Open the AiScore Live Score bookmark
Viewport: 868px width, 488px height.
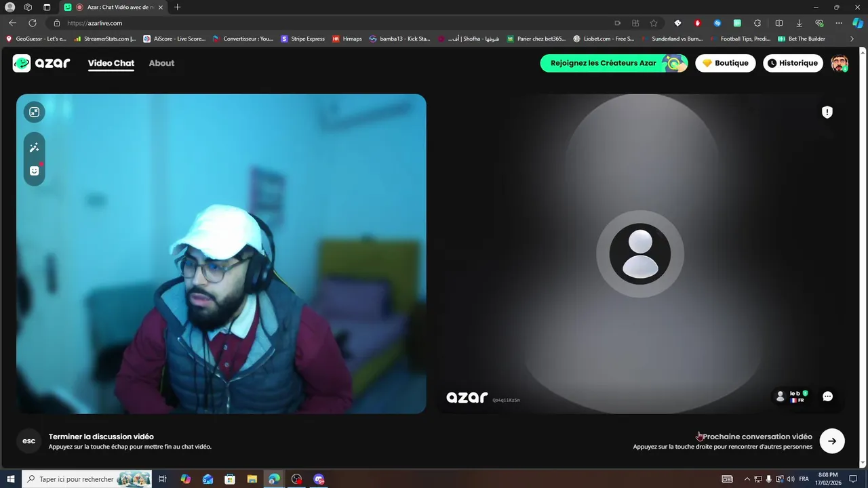pos(174,39)
